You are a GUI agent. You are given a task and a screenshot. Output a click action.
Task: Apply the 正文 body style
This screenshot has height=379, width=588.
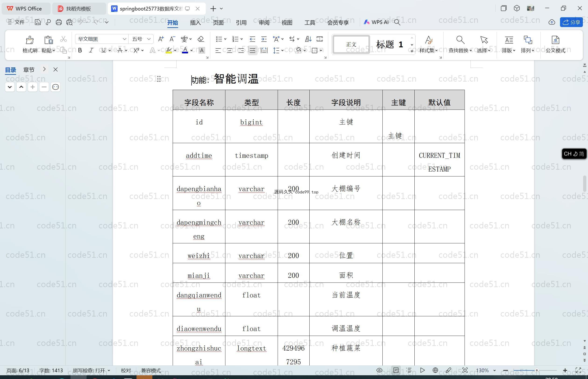tap(351, 44)
